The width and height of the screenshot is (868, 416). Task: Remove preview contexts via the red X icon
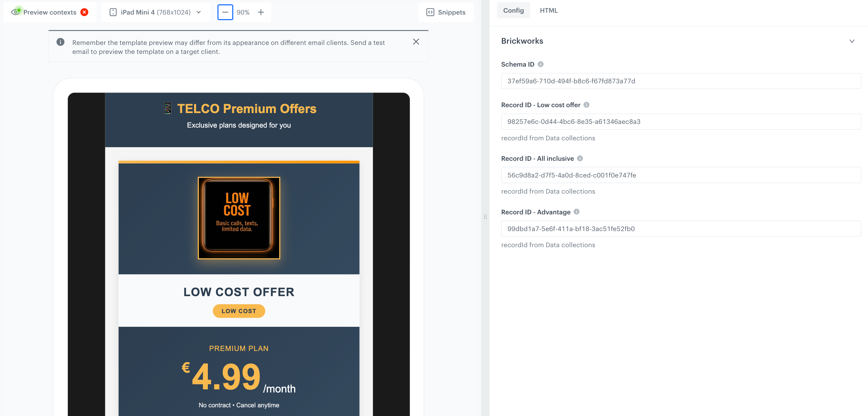pos(84,12)
